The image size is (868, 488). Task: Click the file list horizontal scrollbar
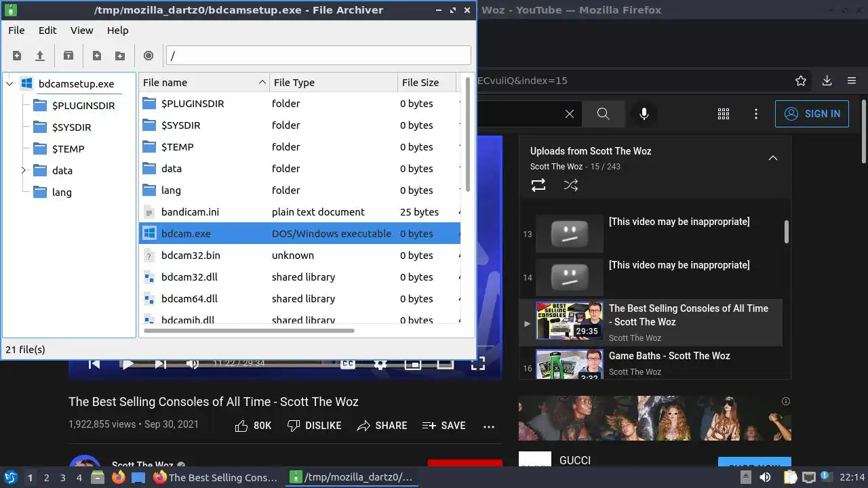tap(249, 331)
